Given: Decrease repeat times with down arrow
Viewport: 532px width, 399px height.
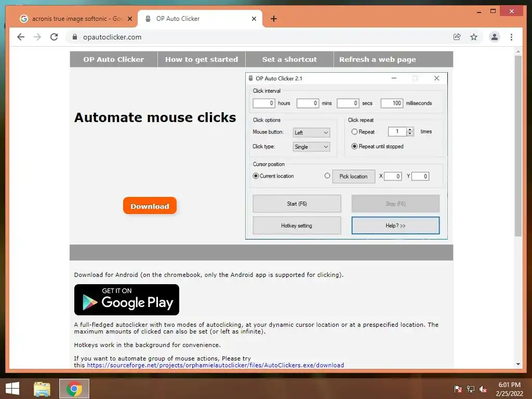Looking at the screenshot, I should click(410, 134).
